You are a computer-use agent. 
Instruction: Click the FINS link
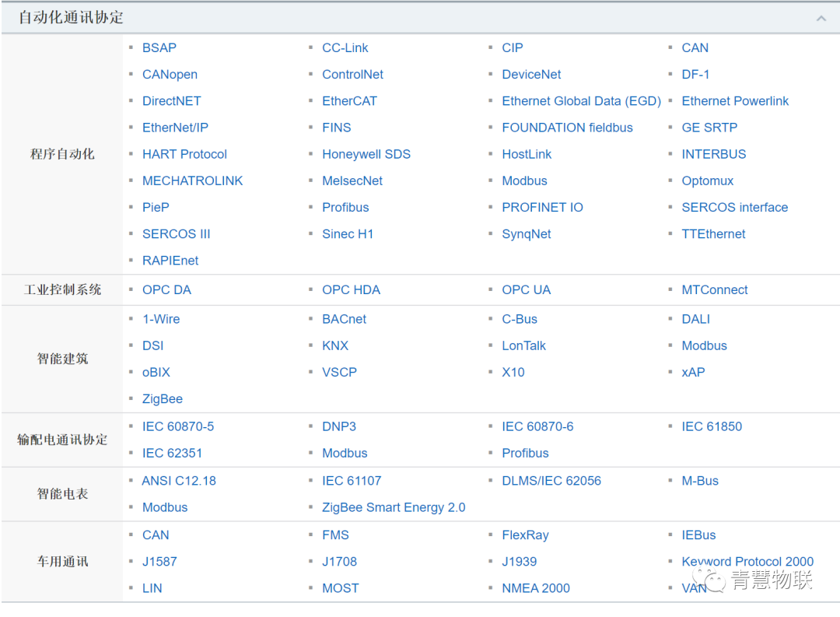point(337,128)
